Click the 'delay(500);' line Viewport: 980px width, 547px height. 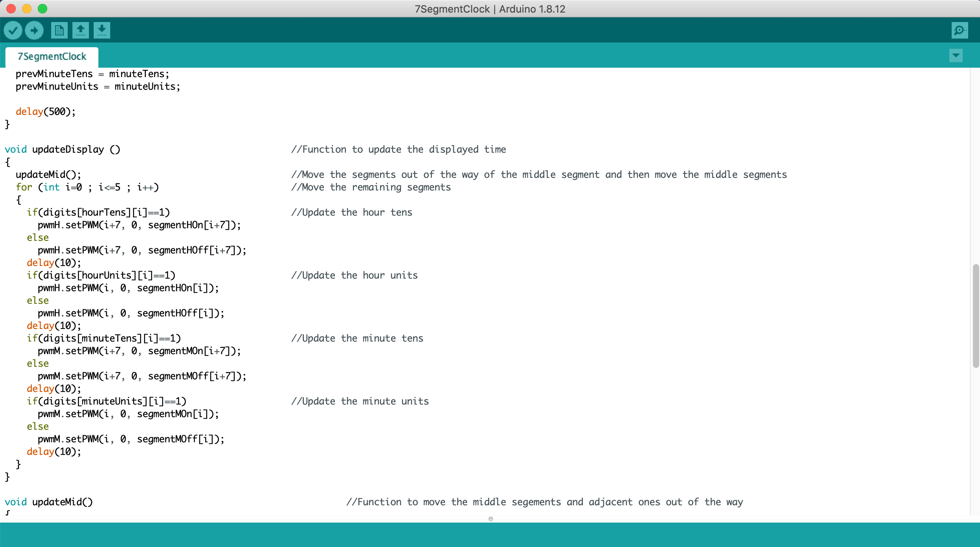tap(46, 112)
